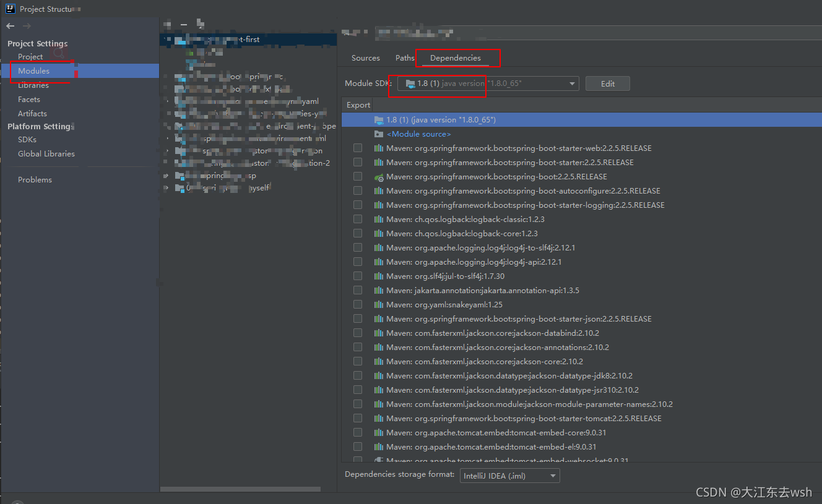Click library icon of spring-boot-starter-tomcat

pos(379,419)
